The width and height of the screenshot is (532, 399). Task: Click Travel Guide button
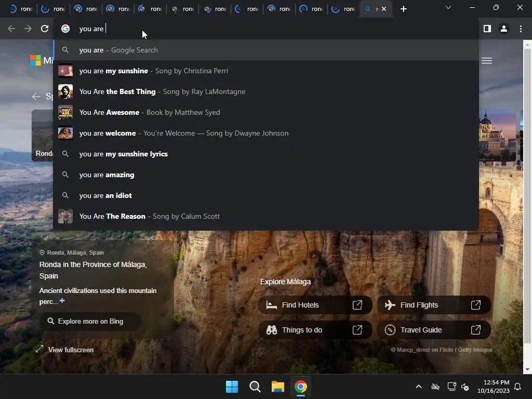(x=433, y=330)
